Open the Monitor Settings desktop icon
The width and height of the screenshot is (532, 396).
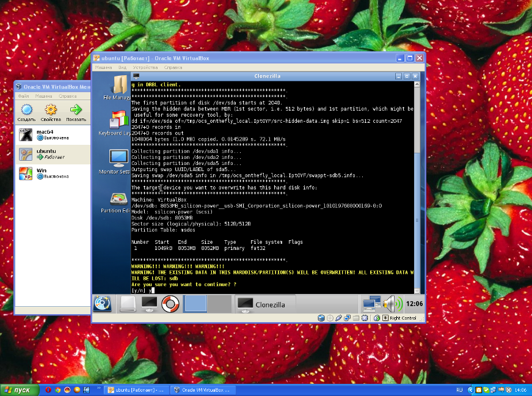point(118,159)
